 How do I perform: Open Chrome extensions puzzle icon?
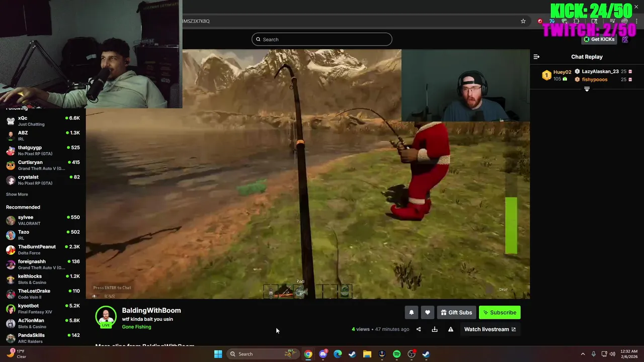tap(577, 21)
